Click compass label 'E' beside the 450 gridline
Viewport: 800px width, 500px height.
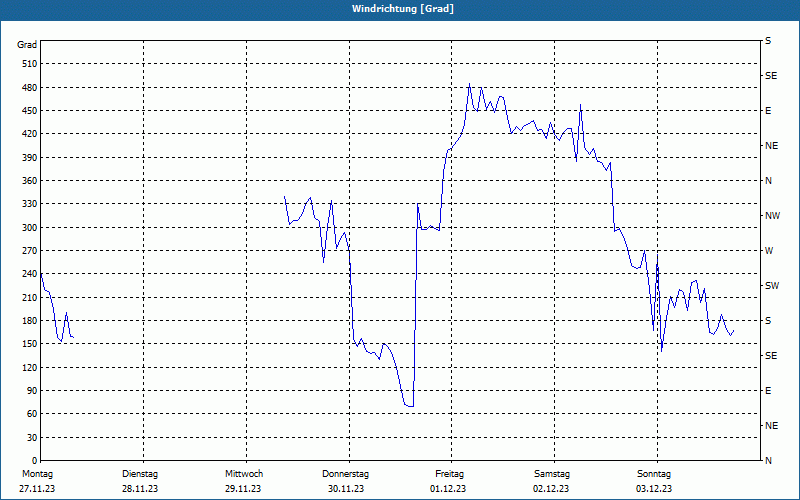(x=768, y=111)
